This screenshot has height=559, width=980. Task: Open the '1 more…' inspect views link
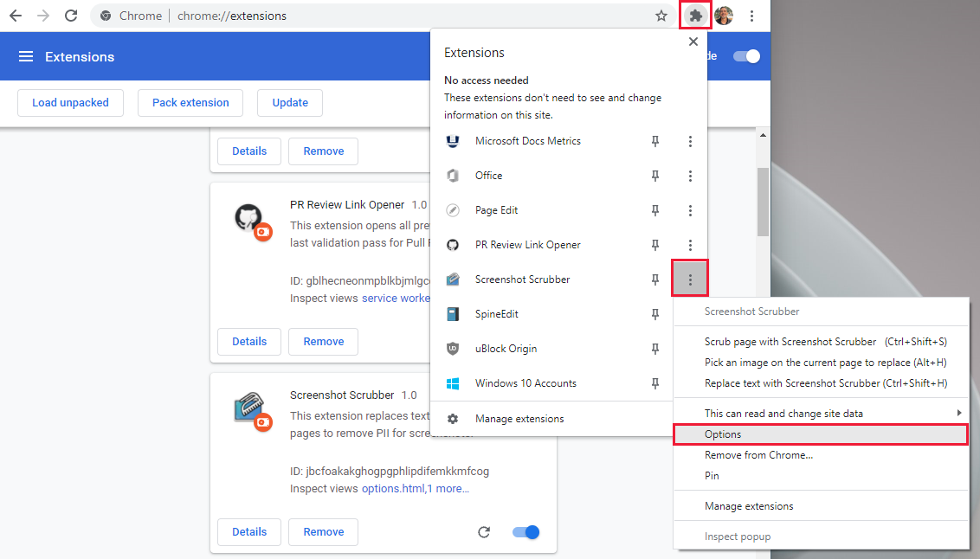448,488
